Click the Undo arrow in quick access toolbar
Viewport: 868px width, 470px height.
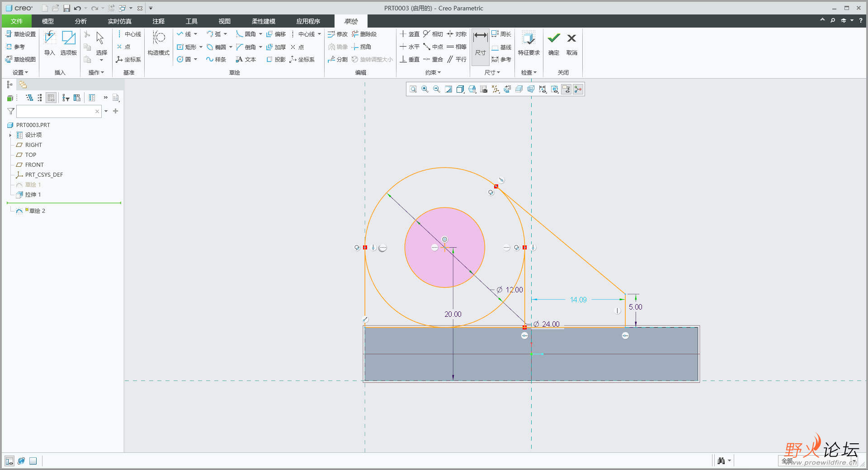pos(77,8)
